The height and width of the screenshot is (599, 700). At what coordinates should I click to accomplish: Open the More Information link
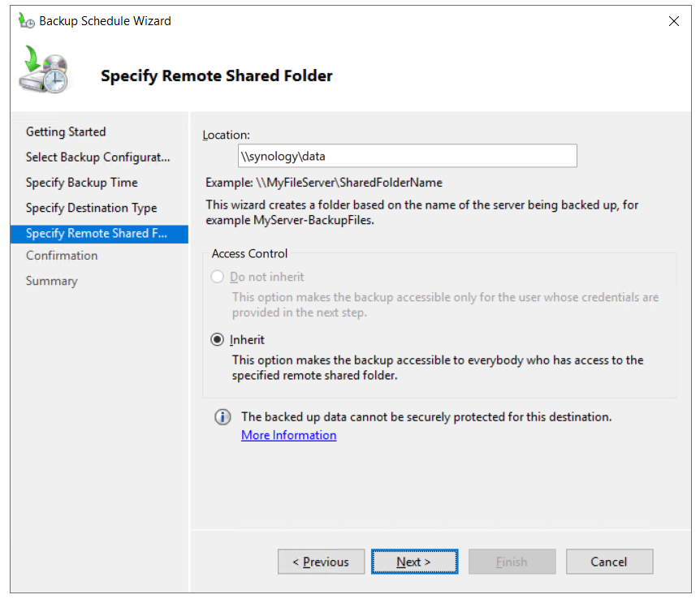(288, 435)
